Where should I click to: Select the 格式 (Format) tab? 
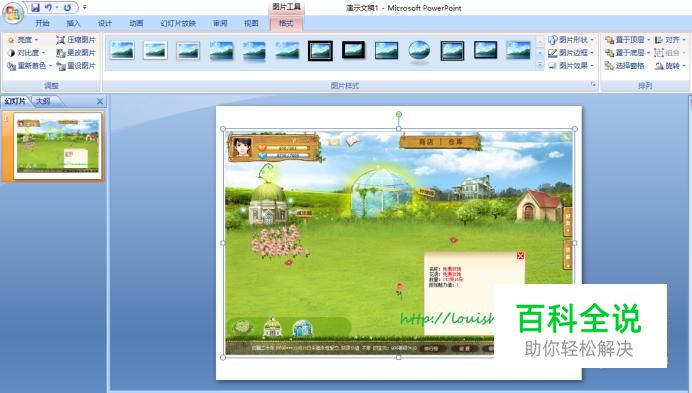point(286,23)
